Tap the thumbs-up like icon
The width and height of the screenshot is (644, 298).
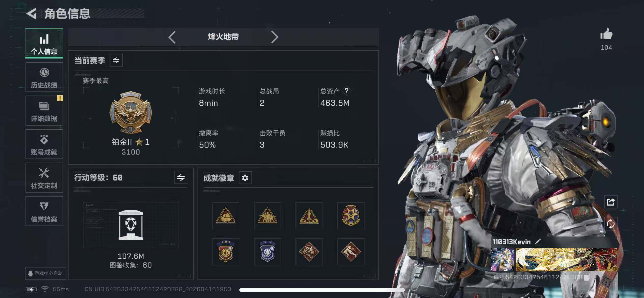[606, 34]
